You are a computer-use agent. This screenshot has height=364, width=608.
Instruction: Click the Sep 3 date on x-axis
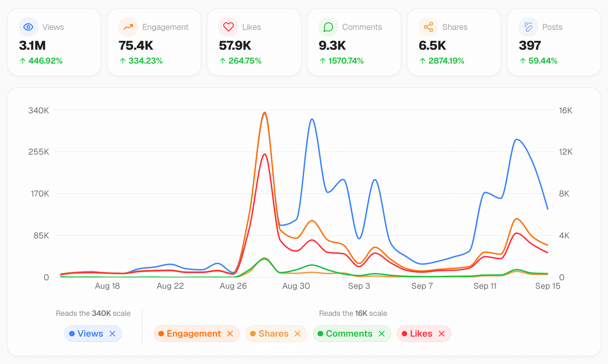pyautogui.click(x=359, y=286)
